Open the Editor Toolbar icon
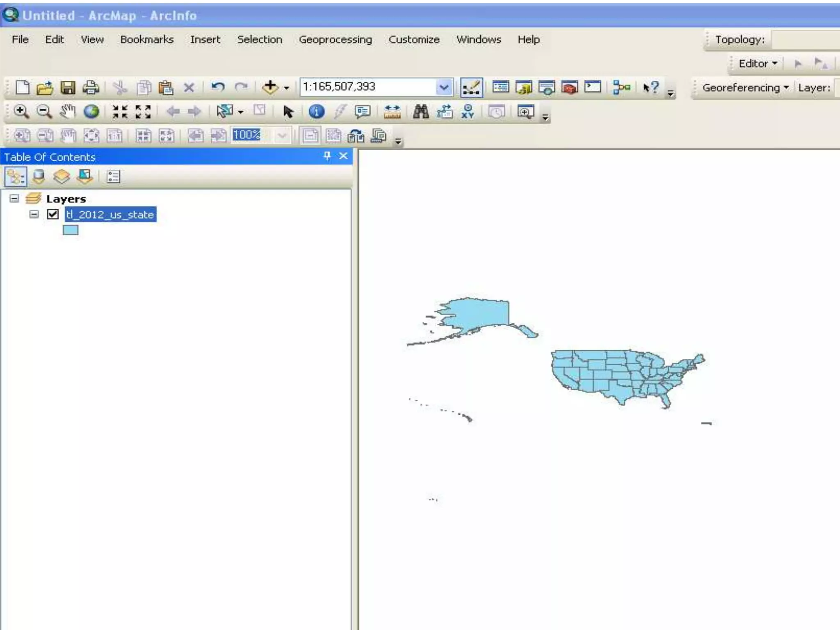 pyautogui.click(x=471, y=87)
